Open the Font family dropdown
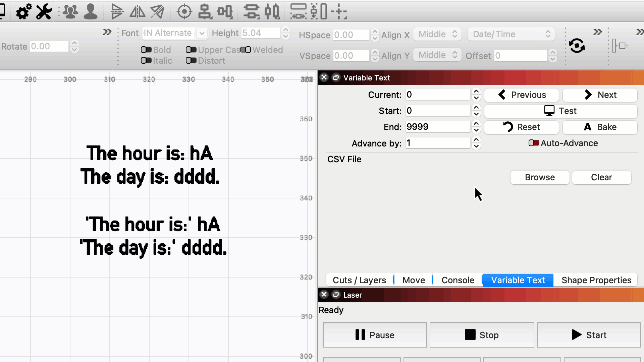The image size is (644, 362). point(202,33)
